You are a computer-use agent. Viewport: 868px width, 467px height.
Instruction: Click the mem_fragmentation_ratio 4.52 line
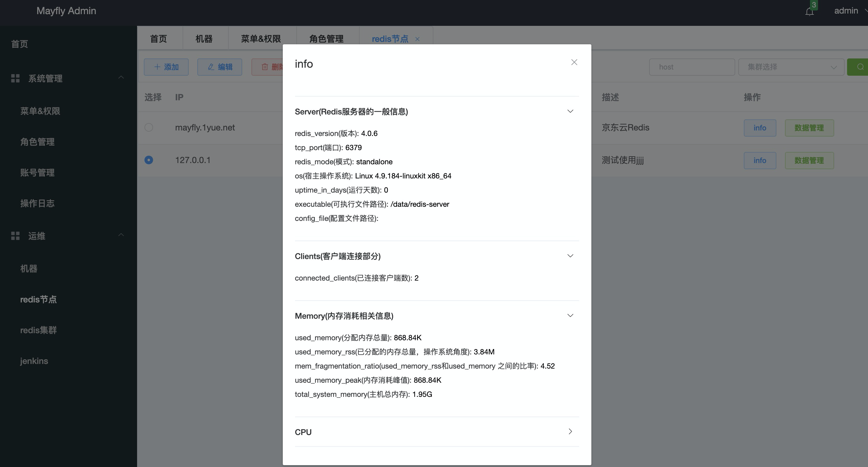click(x=424, y=366)
